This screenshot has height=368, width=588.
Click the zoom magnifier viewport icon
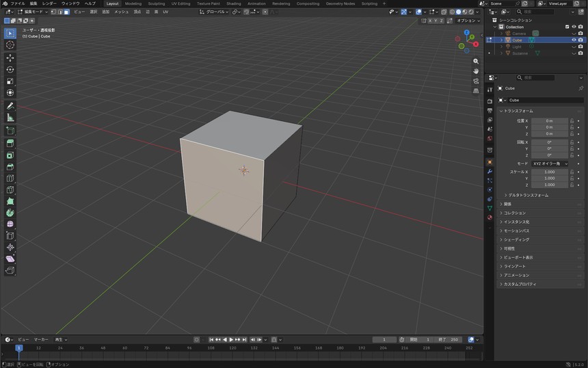point(476,61)
